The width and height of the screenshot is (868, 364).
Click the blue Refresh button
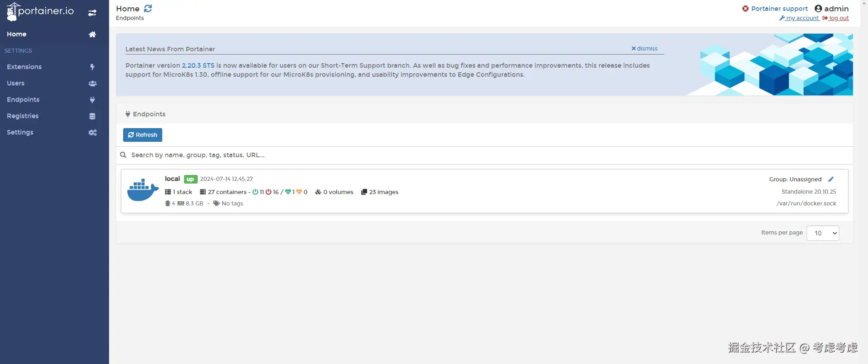pyautogui.click(x=143, y=135)
